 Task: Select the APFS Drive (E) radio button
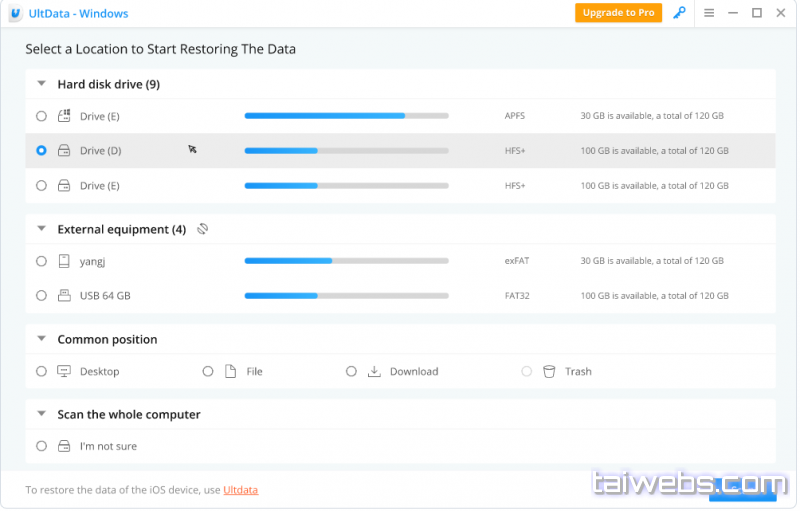pyautogui.click(x=41, y=116)
